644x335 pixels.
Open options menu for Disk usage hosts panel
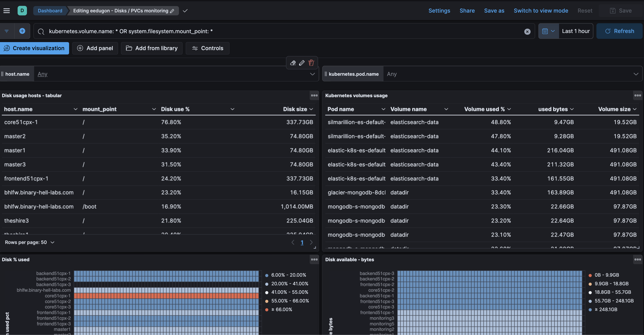click(x=314, y=95)
